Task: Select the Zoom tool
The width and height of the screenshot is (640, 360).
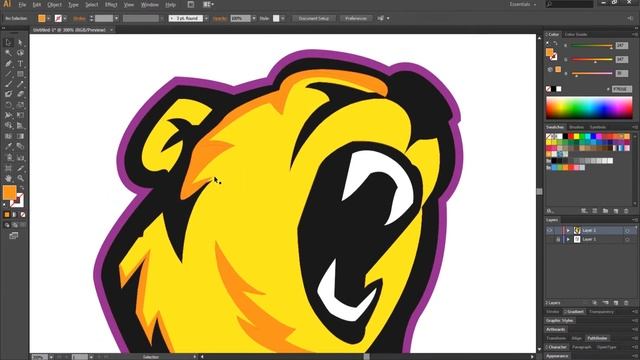Action: pos(20,178)
